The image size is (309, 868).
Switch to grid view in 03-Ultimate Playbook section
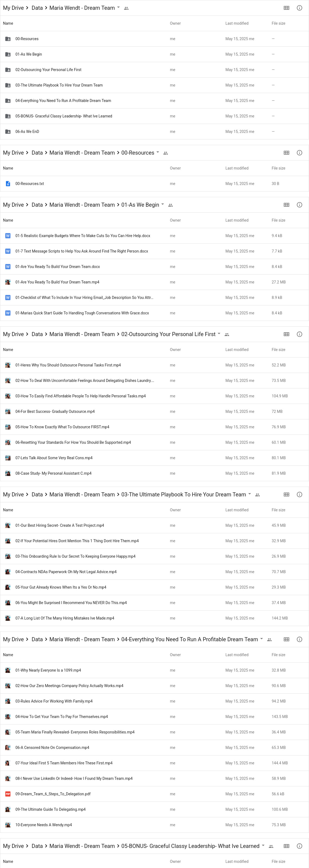287,495
